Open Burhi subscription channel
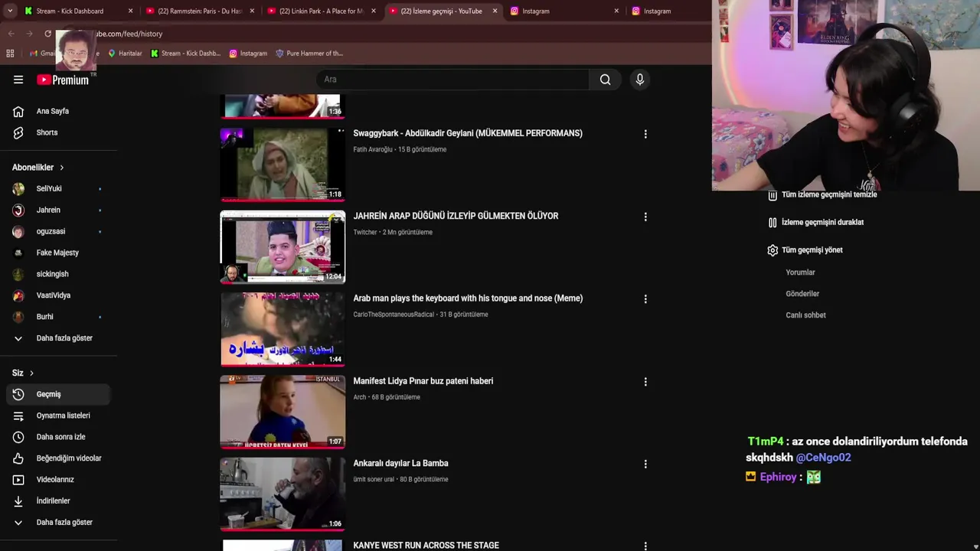The height and width of the screenshot is (551, 980). pos(58,317)
